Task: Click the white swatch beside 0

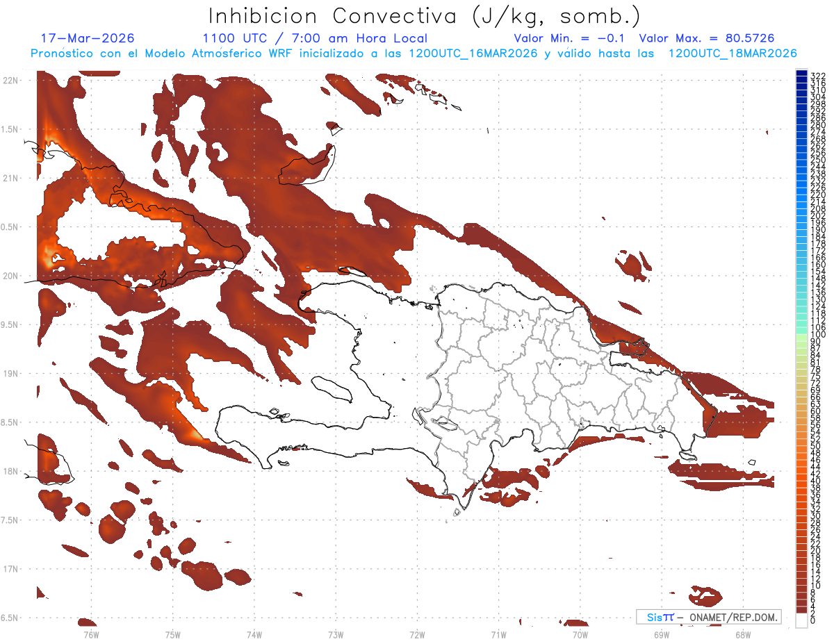Action: tap(801, 621)
